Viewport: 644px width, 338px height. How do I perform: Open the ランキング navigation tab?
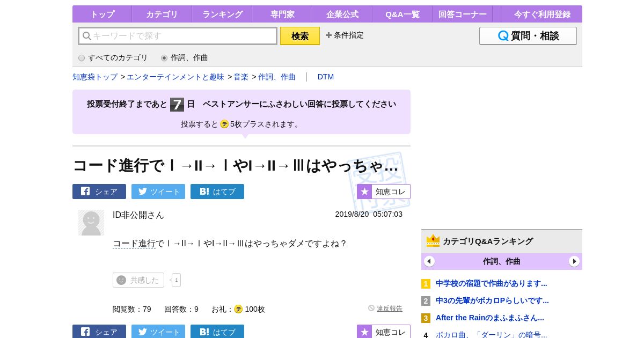tap(222, 14)
